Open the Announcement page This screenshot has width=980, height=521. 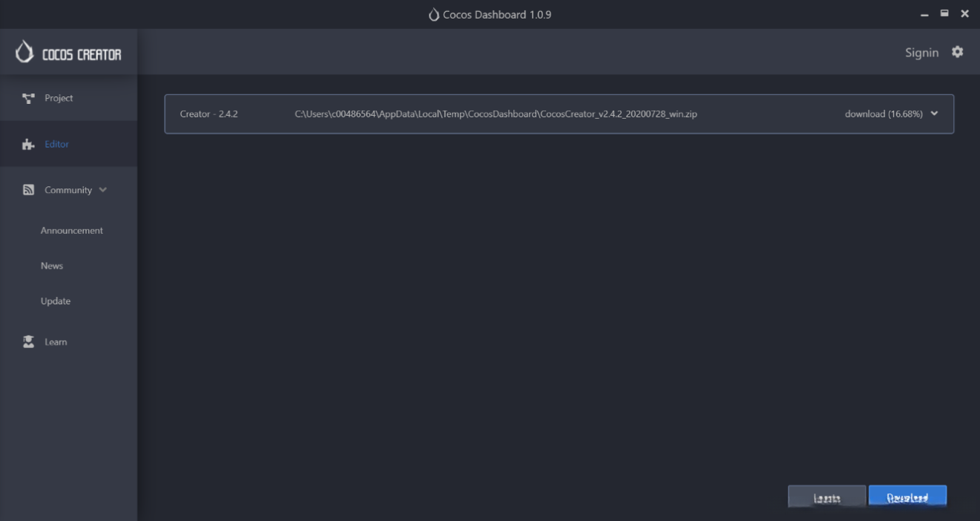coord(72,231)
